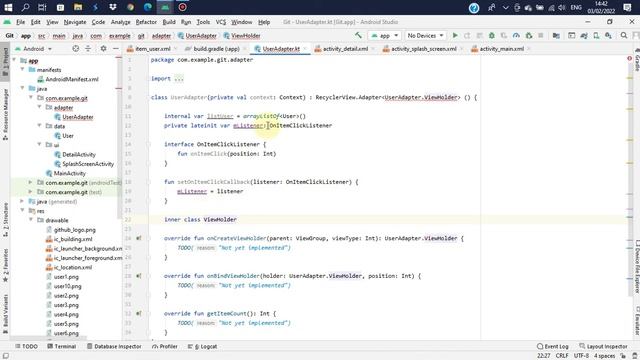
Task: Open the VCS menu
Action: [x=221, y=22]
